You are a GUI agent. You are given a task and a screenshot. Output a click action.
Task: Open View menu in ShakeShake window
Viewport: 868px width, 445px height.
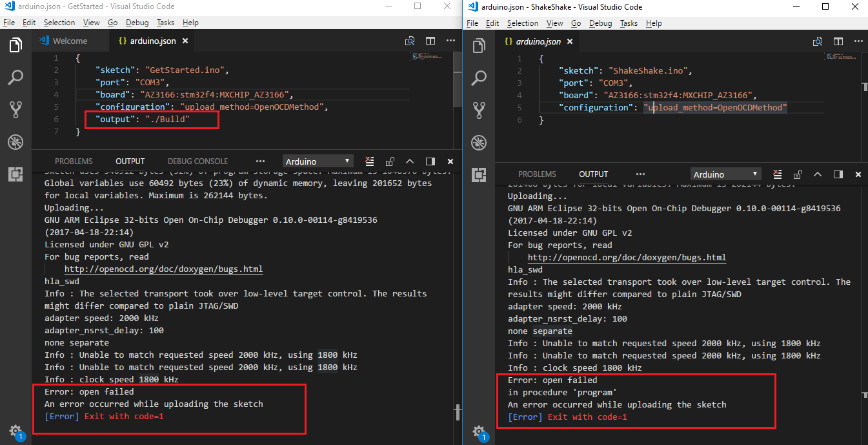click(x=555, y=23)
